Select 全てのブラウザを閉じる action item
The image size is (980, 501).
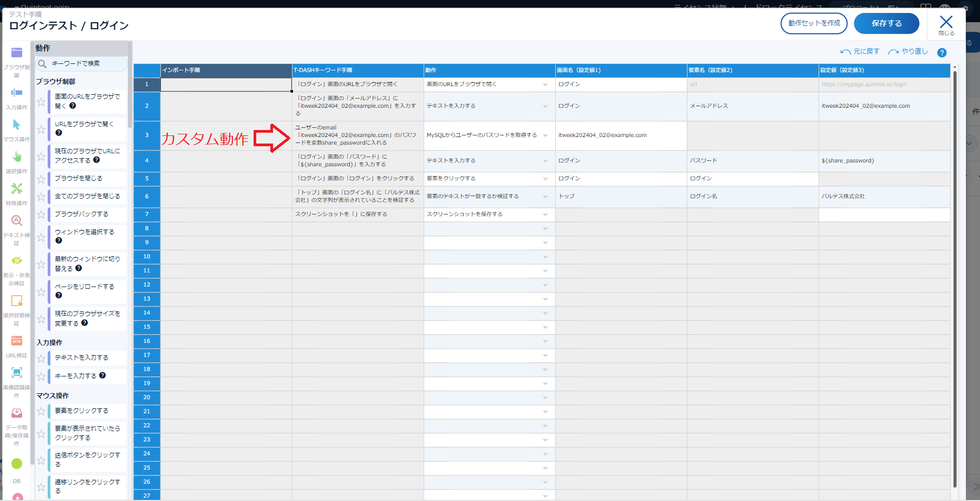(x=87, y=196)
